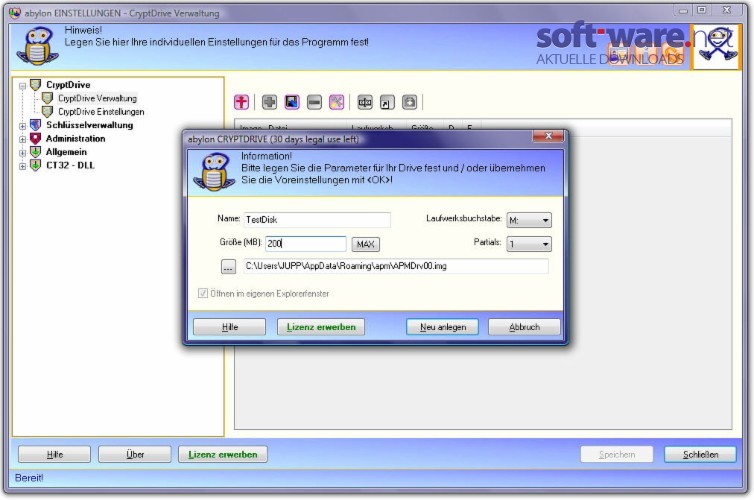Click the gray plus add-drive toolbar icon
This screenshot has height=500, width=754.
[269, 102]
